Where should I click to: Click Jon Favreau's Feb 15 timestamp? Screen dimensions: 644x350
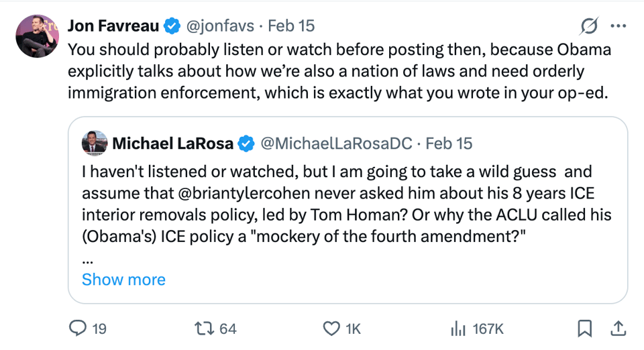(x=291, y=26)
